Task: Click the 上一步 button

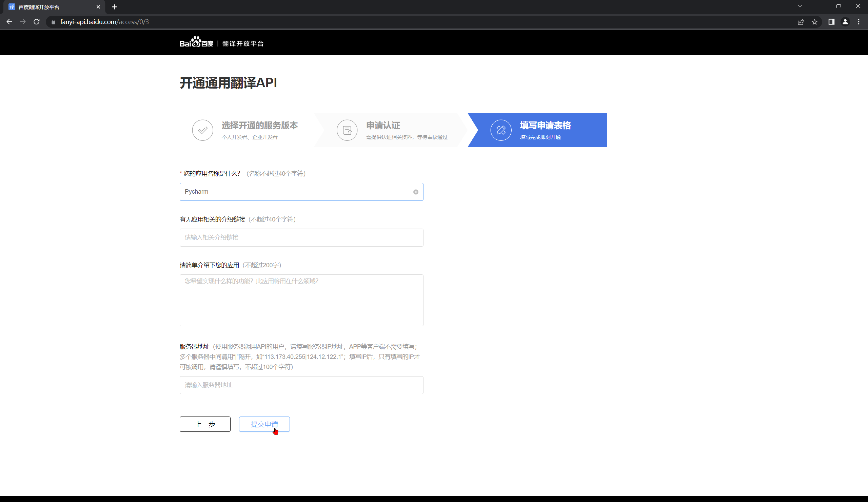Action: [205, 424]
